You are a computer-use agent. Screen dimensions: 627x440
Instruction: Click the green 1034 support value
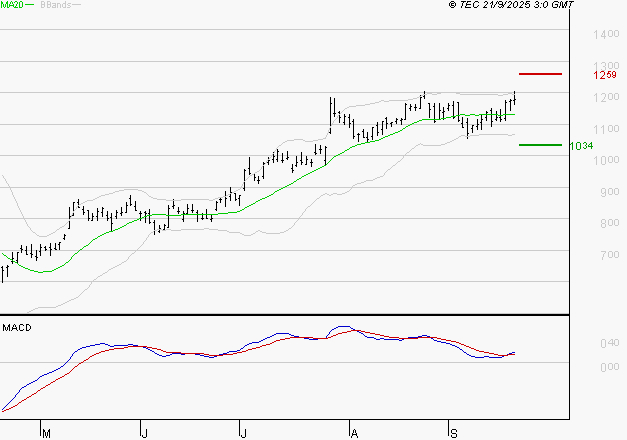coord(581,146)
